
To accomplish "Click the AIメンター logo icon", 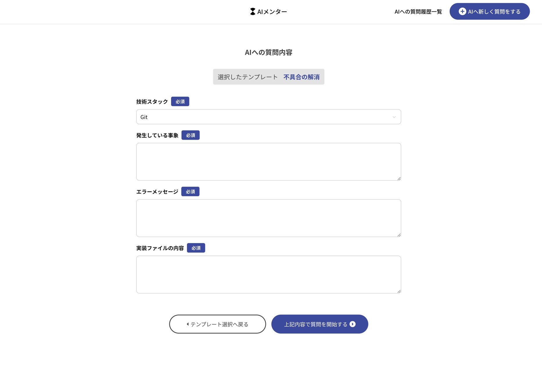I will tap(253, 12).
